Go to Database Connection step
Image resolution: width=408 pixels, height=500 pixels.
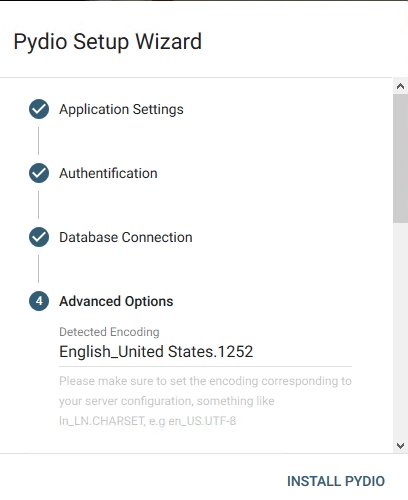pyautogui.click(x=126, y=237)
